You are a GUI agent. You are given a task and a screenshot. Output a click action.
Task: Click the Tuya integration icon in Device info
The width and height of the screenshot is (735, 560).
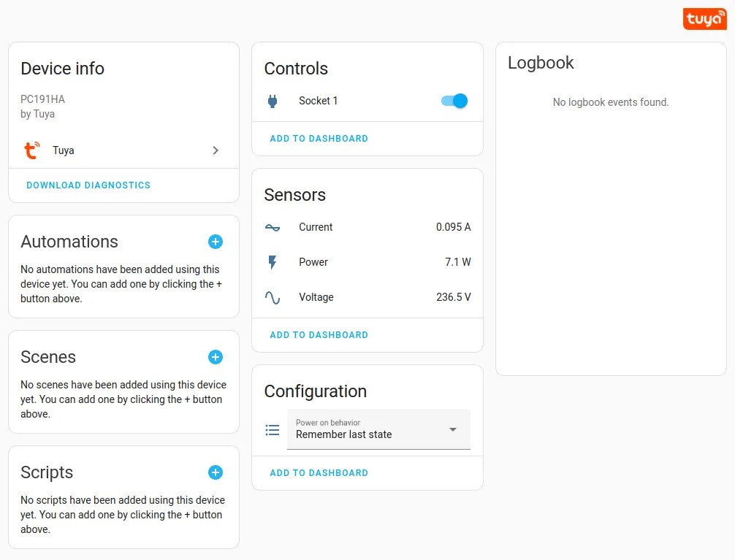pos(31,150)
